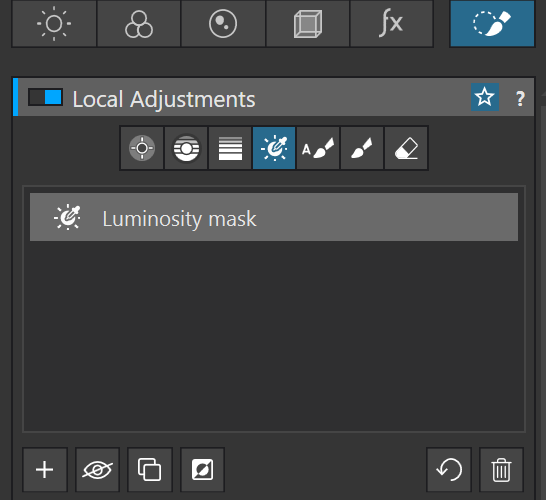Image resolution: width=546 pixels, height=500 pixels.
Task: Toggle the Local Adjustments on/off switch
Action: [x=46, y=97]
